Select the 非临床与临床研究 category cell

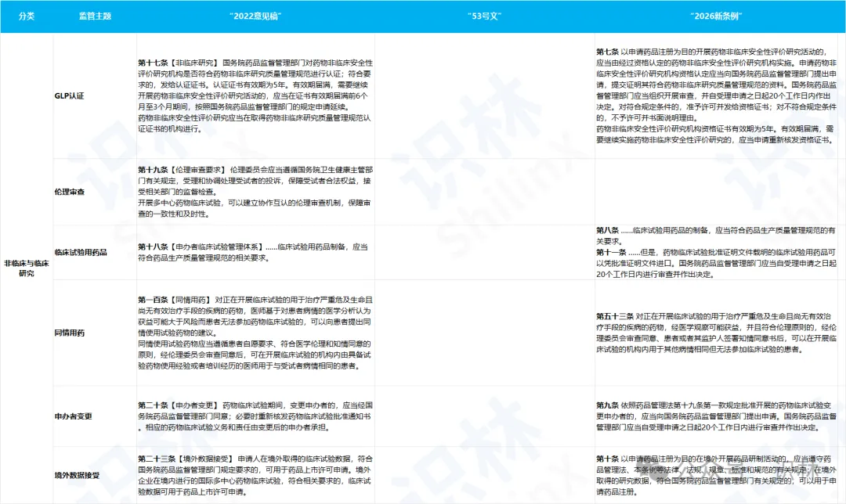(x=26, y=268)
